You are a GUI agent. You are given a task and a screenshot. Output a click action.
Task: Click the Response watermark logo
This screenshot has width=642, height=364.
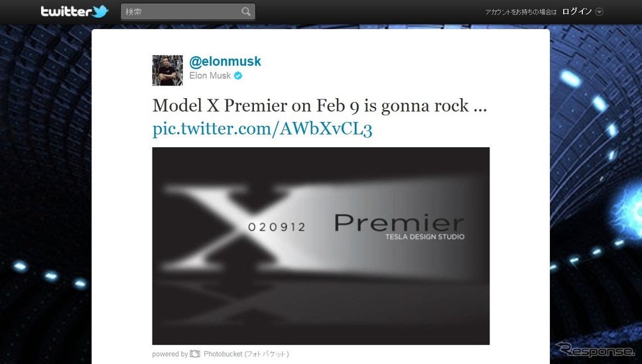pyautogui.click(x=595, y=350)
